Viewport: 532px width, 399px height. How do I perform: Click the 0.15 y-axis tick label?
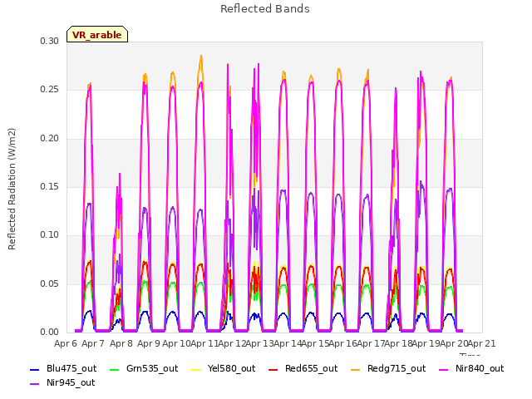[50, 186]
